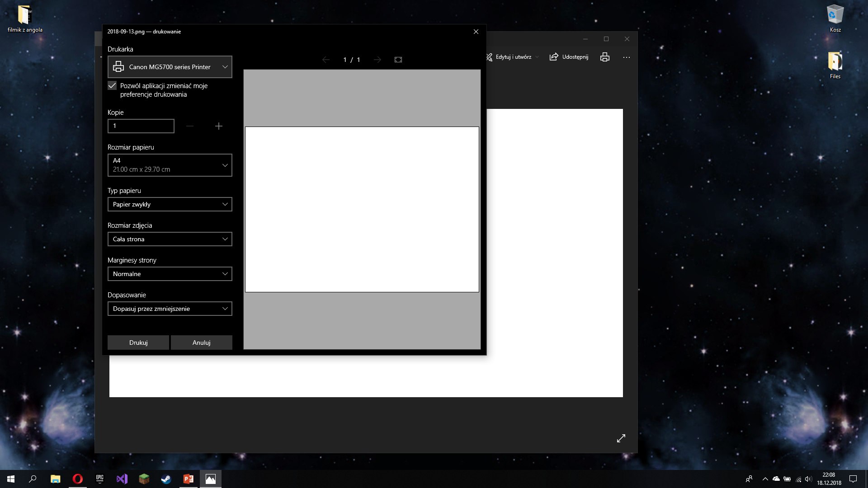
Task: Click inside the Kopie input field
Action: 141,126
